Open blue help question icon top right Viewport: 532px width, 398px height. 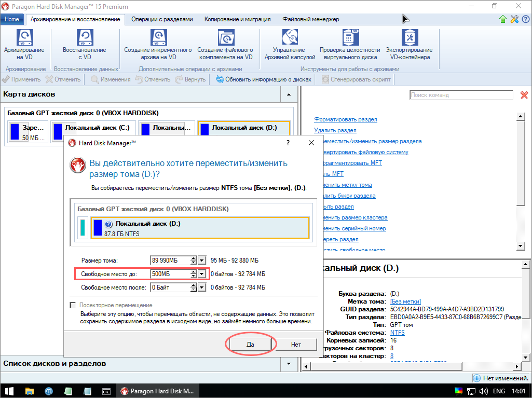[x=526, y=19]
